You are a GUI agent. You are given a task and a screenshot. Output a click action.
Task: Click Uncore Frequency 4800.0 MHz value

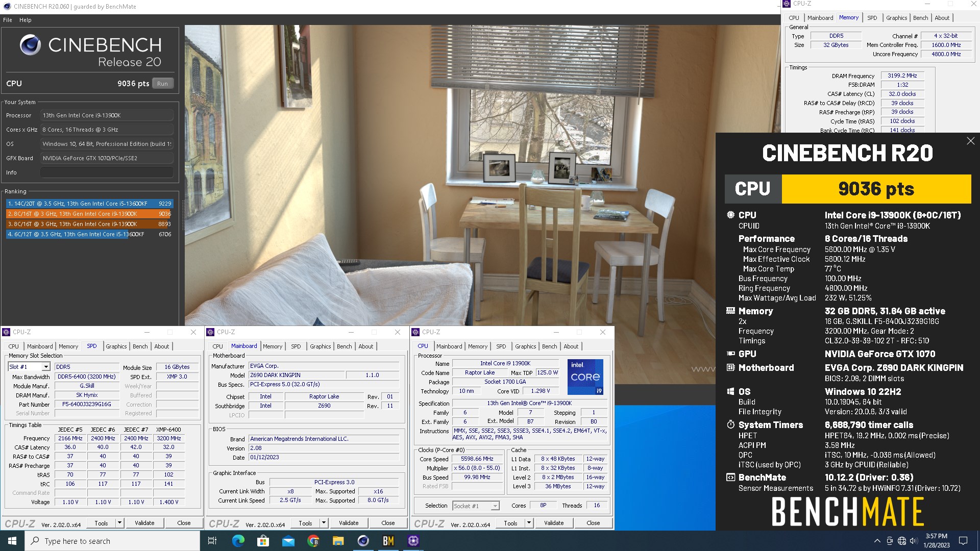point(946,54)
